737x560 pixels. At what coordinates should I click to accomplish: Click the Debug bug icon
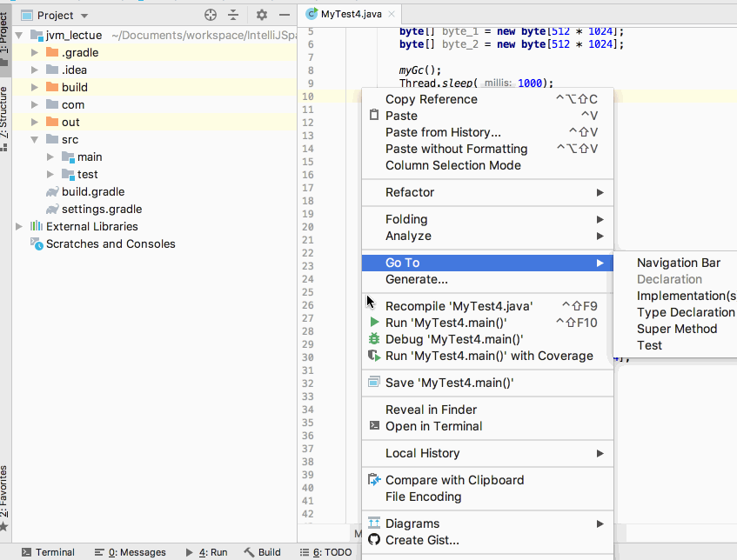click(x=374, y=339)
